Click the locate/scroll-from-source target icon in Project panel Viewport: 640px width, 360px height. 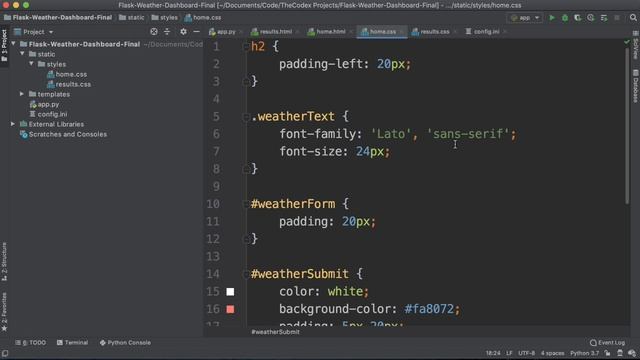click(154, 32)
